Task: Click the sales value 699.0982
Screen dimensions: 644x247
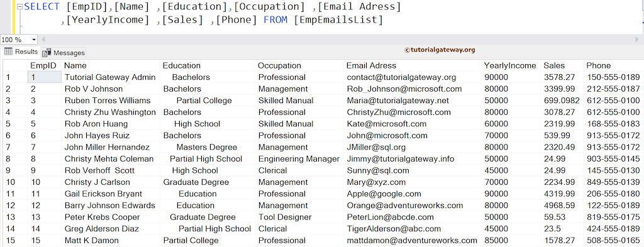Action: pyautogui.click(x=562, y=101)
